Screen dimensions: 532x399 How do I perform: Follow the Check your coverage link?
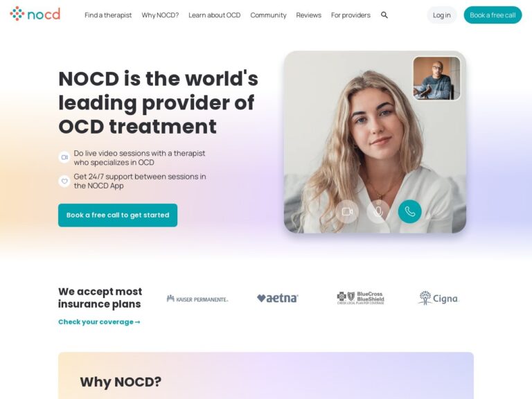click(99, 321)
